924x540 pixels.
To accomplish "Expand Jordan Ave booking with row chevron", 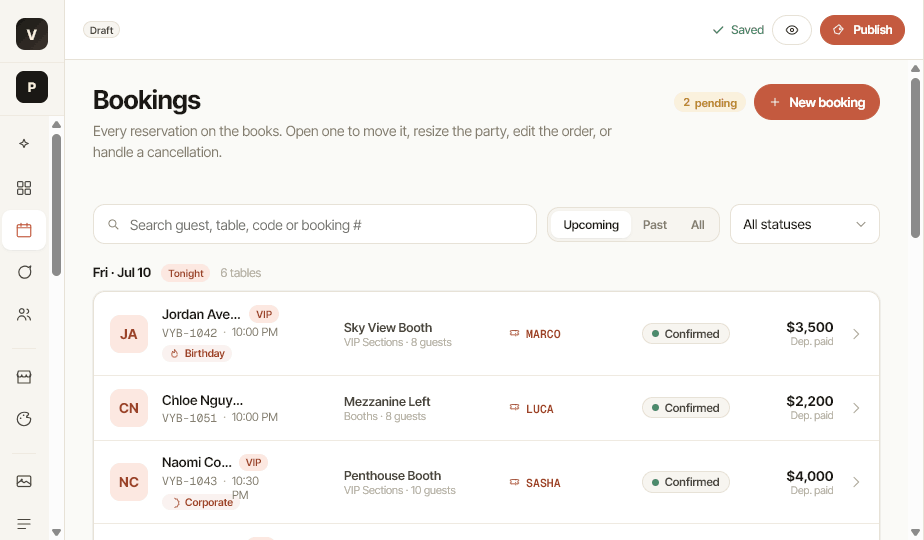I will click(x=856, y=334).
